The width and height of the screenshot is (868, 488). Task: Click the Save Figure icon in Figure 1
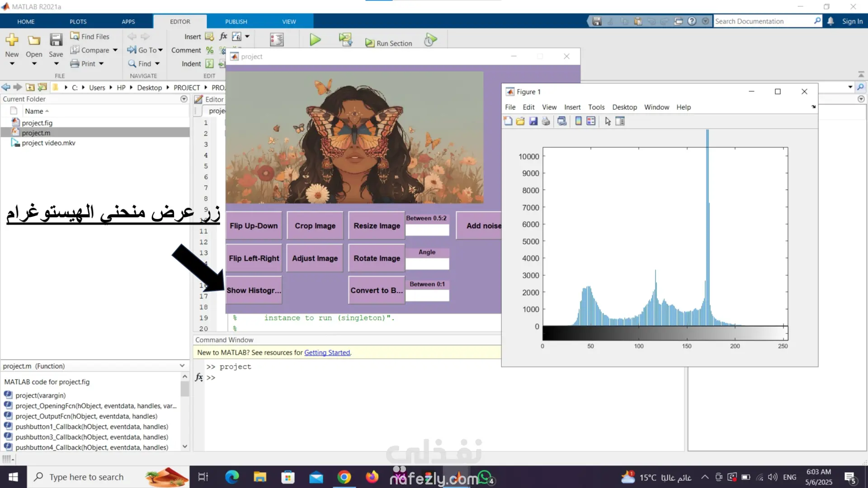click(x=533, y=121)
